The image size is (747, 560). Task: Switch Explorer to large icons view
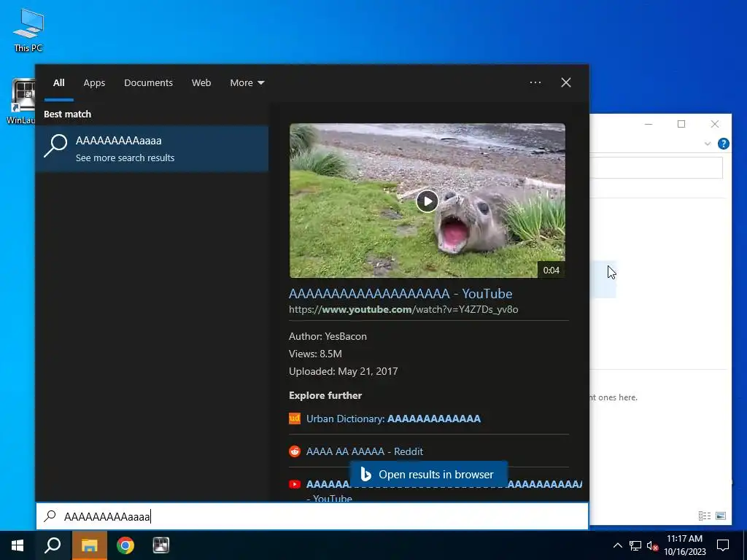pyautogui.click(x=720, y=516)
